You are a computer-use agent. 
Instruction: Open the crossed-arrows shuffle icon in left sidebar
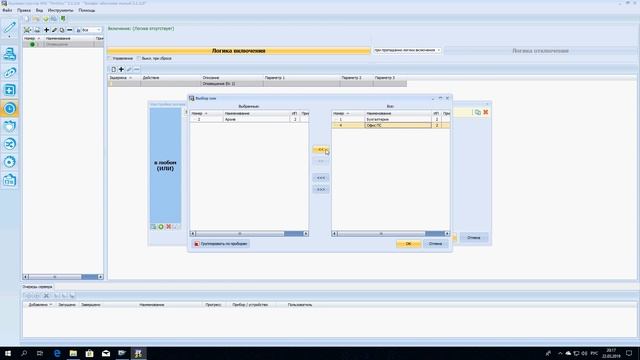pos(9,144)
